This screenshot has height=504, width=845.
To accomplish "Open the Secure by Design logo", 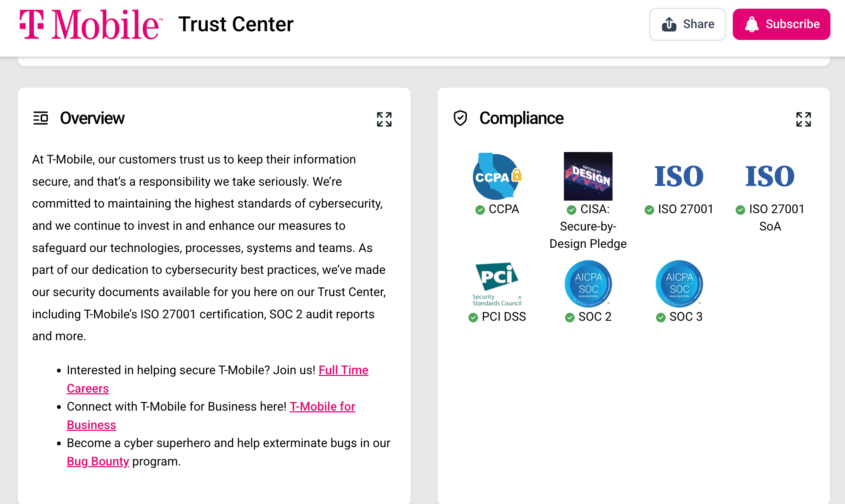I will [x=588, y=176].
